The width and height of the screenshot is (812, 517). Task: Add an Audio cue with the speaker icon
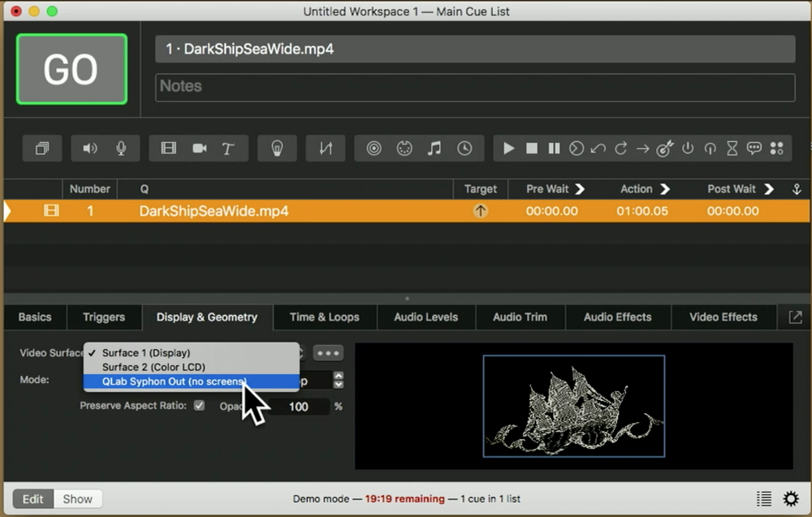(x=89, y=149)
